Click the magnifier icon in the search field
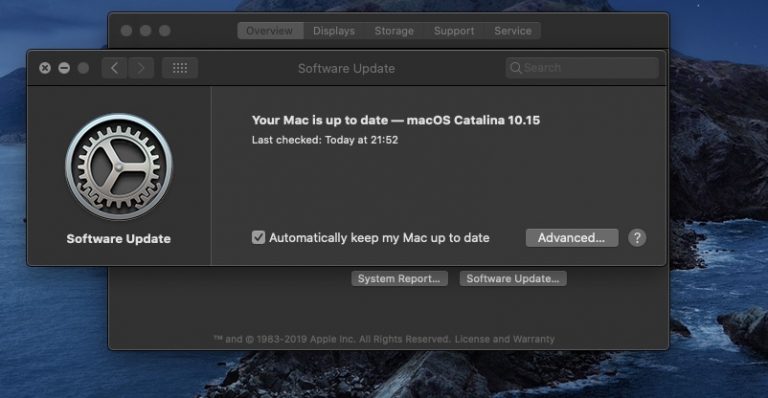 click(515, 68)
